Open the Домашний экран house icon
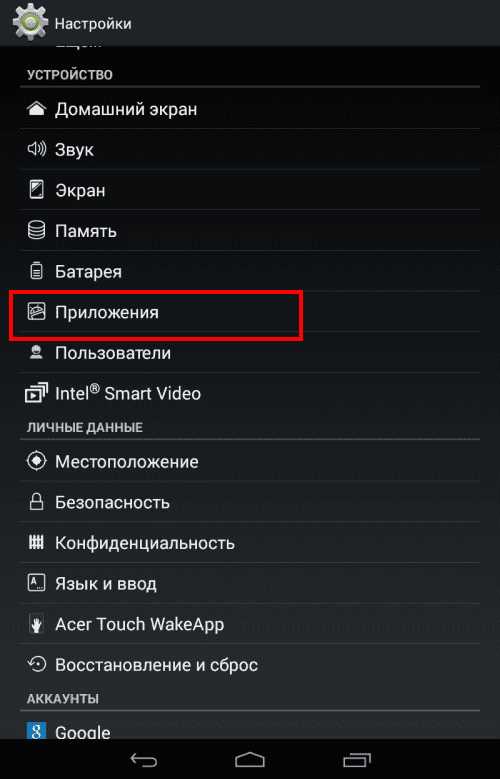The image size is (500, 779). [x=36, y=108]
